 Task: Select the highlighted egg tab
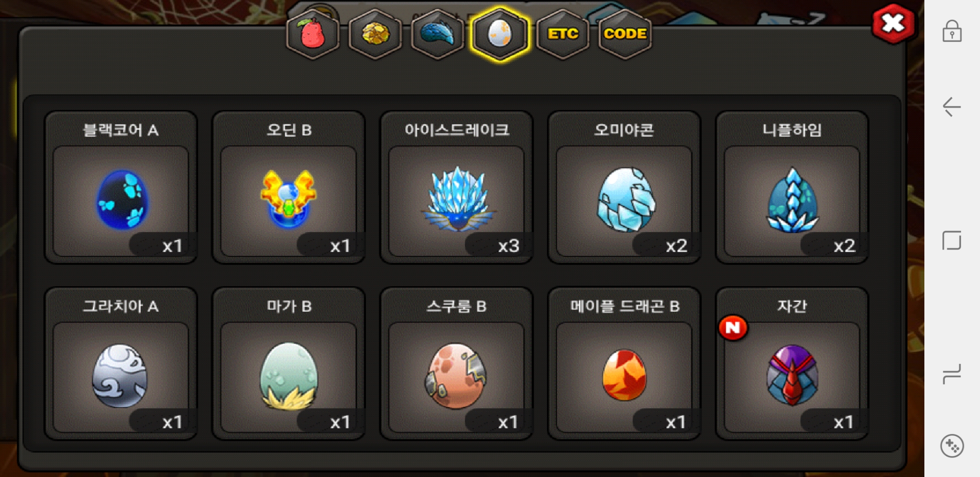coord(500,34)
